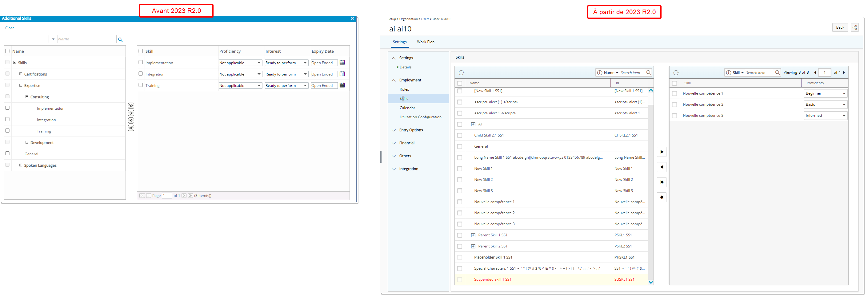Open the Informed proficiency dropdown

point(826,116)
